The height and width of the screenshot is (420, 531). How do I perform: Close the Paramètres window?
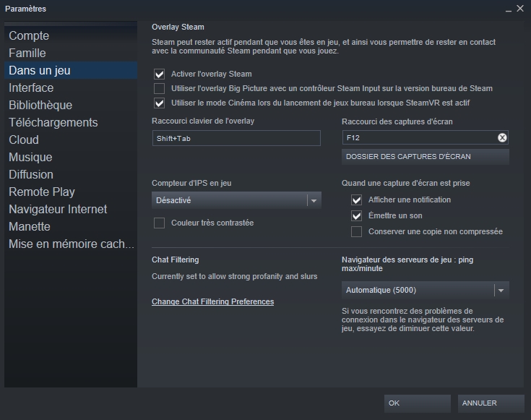[520, 9]
